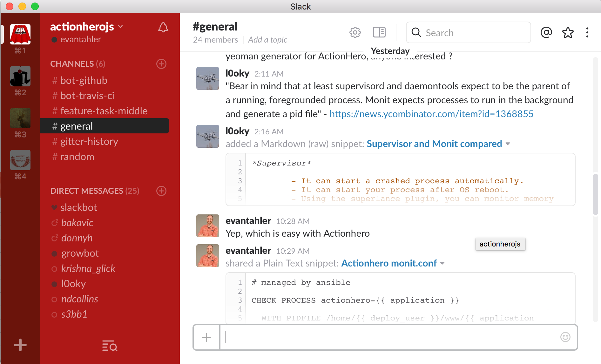Open the ycombinator news link
Viewport: 601px width, 364px height.
tap(431, 114)
